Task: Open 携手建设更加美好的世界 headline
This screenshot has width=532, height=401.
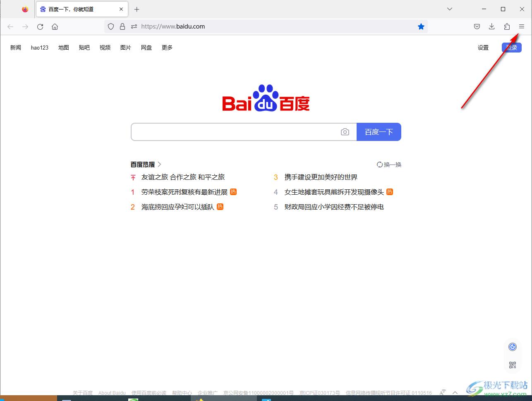Action: (x=321, y=177)
